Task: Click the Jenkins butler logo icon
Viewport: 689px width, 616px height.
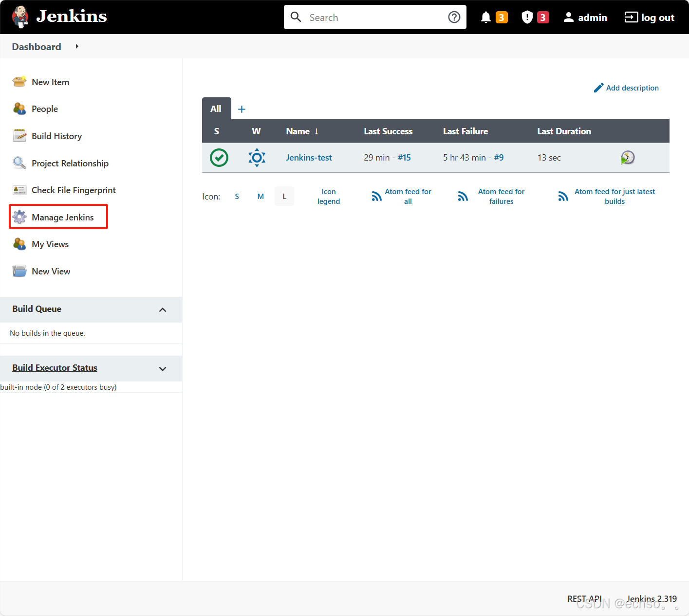Action: [x=20, y=17]
